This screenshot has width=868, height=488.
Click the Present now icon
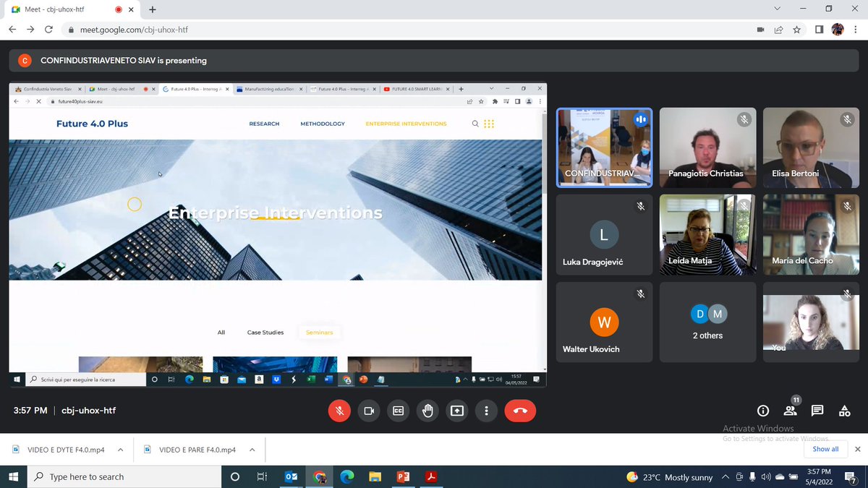(457, 411)
